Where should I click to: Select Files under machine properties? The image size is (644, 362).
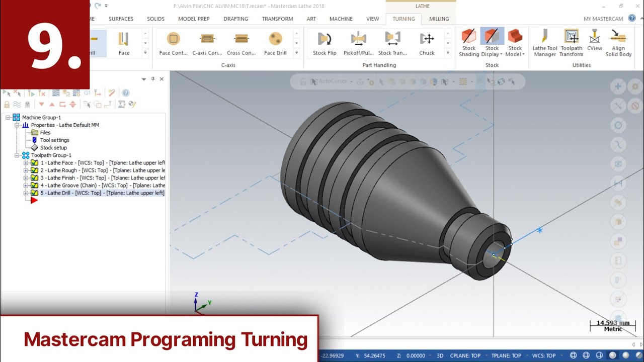point(45,133)
